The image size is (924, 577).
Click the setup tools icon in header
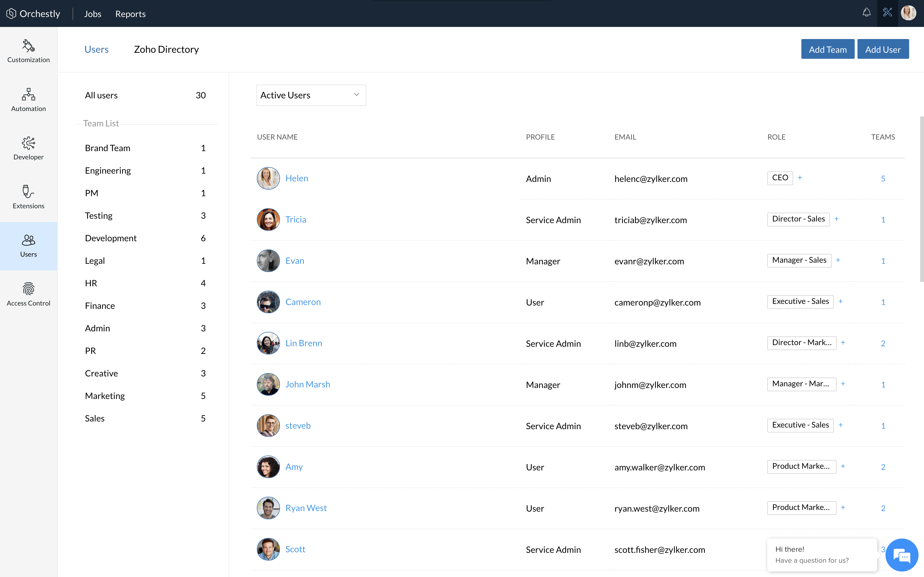pos(887,13)
